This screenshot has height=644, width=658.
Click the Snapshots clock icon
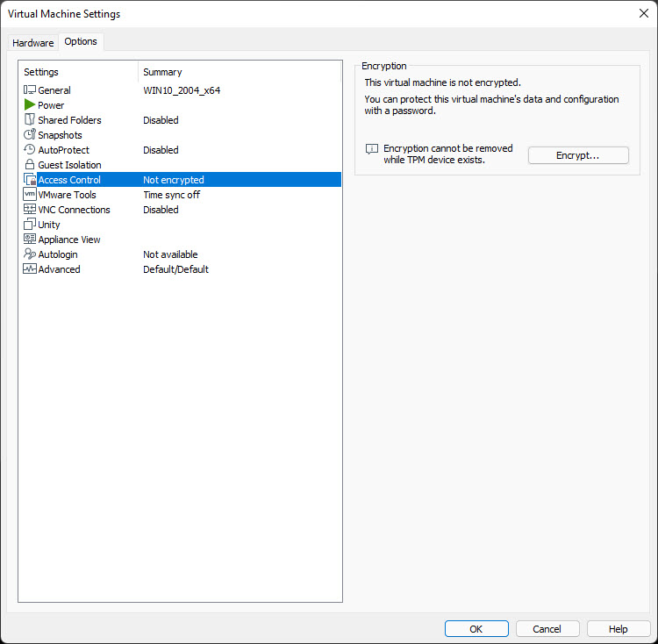[x=29, y=134]
